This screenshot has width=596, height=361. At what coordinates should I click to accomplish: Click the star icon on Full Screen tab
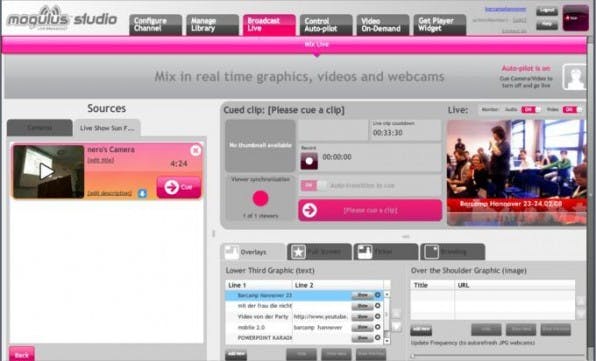pyautogui.click(x=298, y=252)
